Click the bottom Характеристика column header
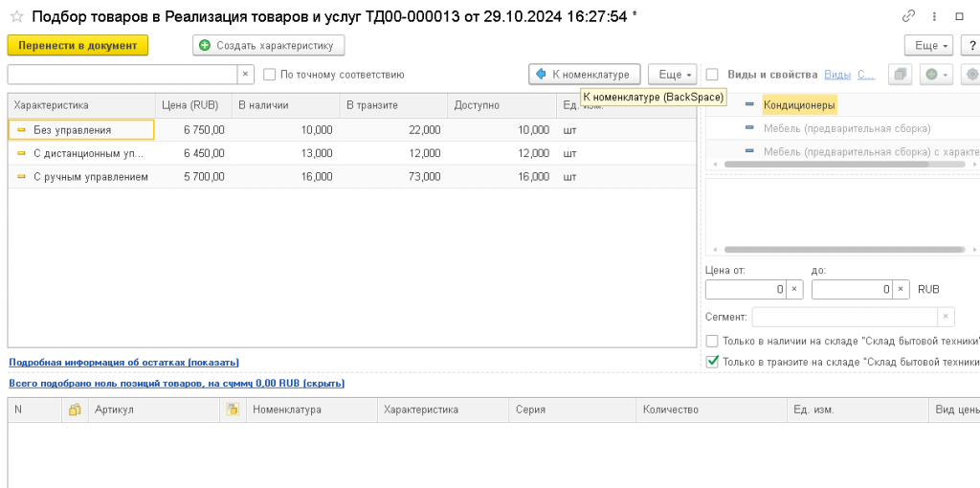Screen dimensions: 980x488 (x=443, y=410)
